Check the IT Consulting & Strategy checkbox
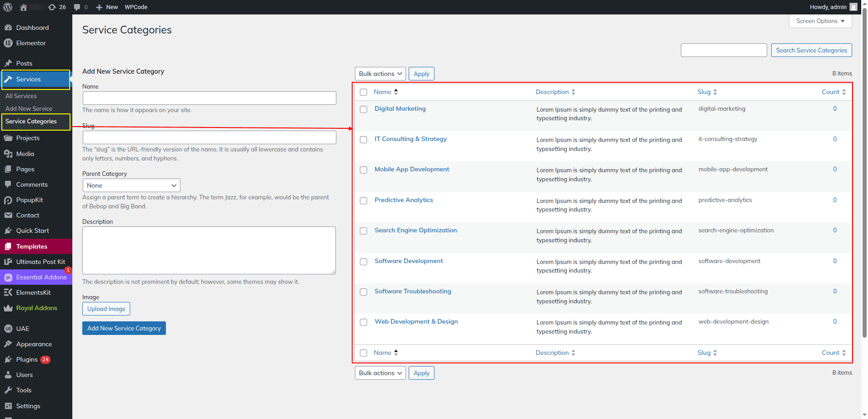This screenshot has height=419, width=868. click(363, 140)
